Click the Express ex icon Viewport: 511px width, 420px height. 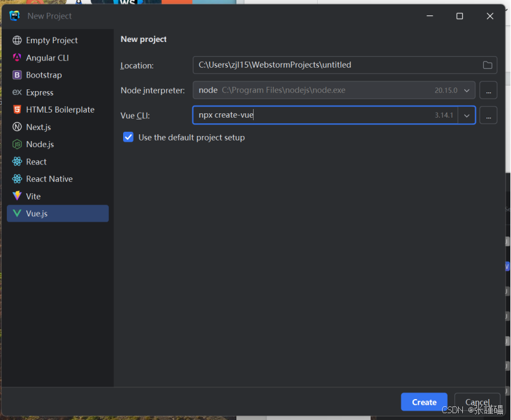[x=17, y=92]
